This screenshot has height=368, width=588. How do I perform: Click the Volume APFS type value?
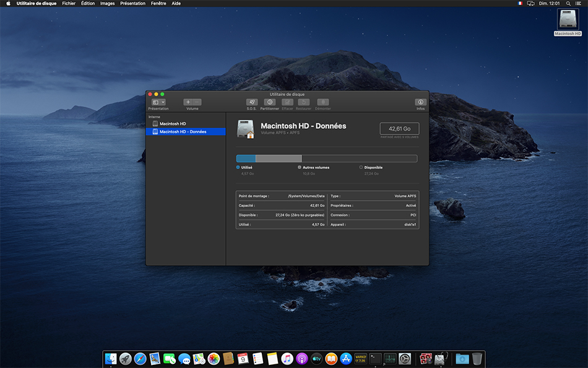[x=405, y=196]
